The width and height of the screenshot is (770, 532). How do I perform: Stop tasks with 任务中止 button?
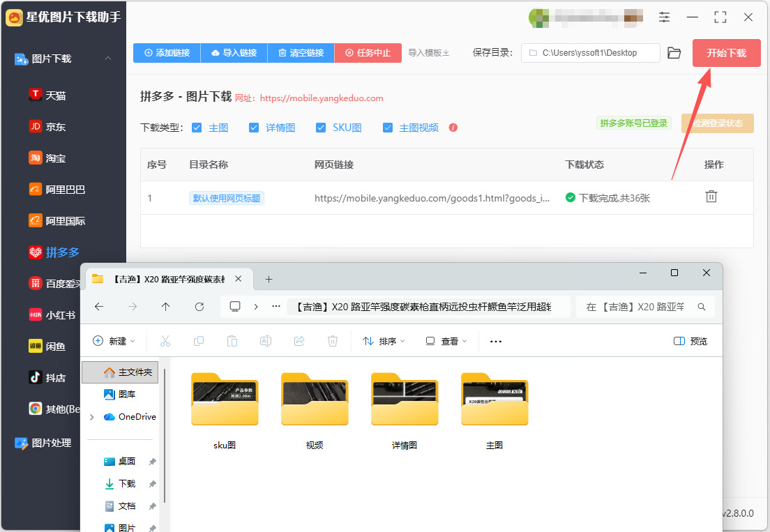pyautogui.click(x=368, y=53)
